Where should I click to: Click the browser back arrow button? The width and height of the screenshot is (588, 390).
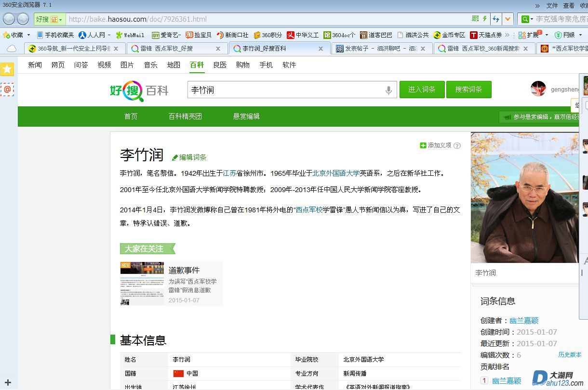click(x=9, y=19)
